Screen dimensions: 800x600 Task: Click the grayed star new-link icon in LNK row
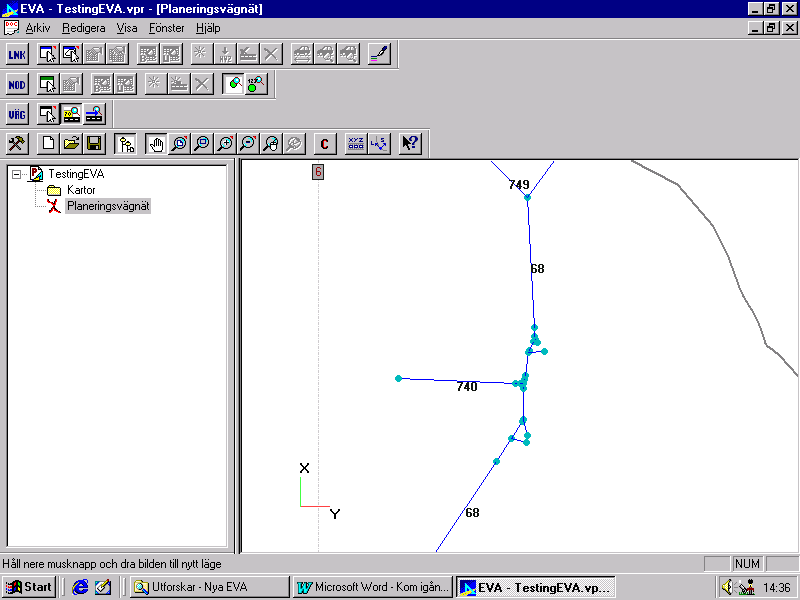click(201, 54)
